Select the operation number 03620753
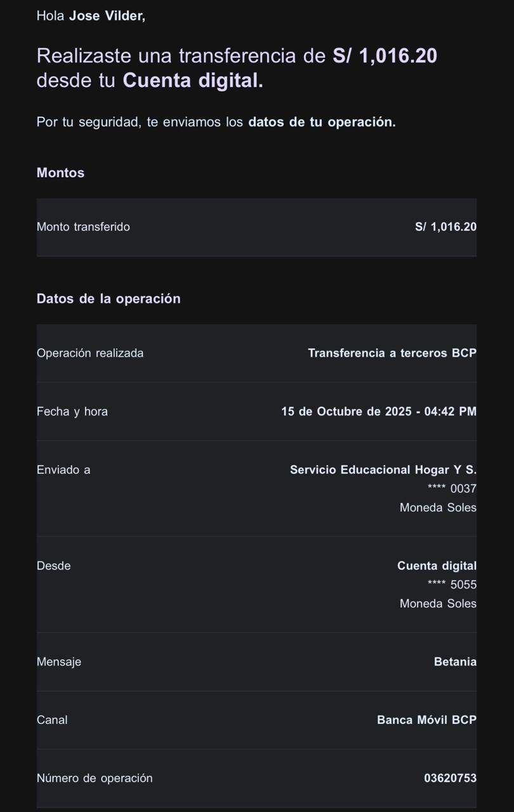This screenshot has height=812, width=514. pos(450,778)
